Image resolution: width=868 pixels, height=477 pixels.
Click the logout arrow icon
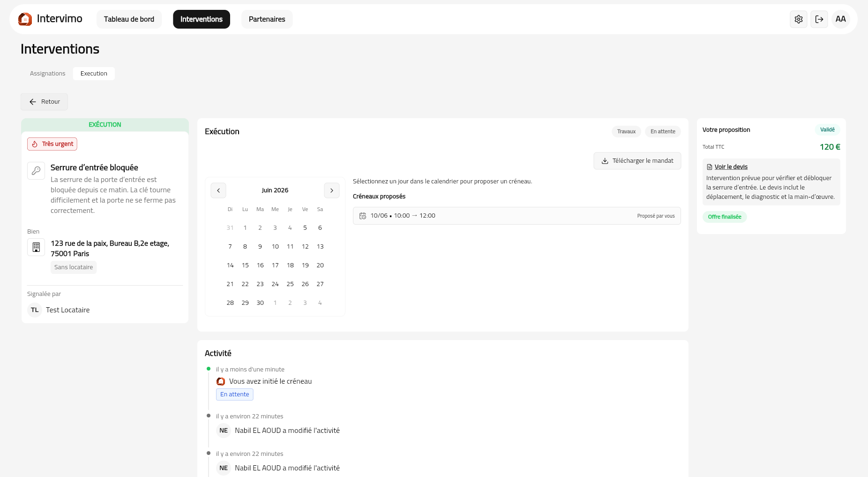pyautogui.click(x=819, y=19)
